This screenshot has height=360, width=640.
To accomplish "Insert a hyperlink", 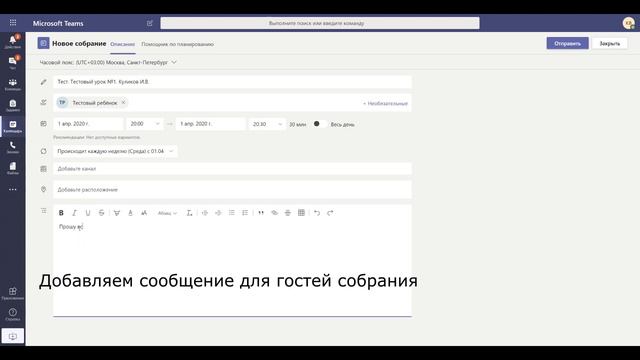I will [274, 213].
